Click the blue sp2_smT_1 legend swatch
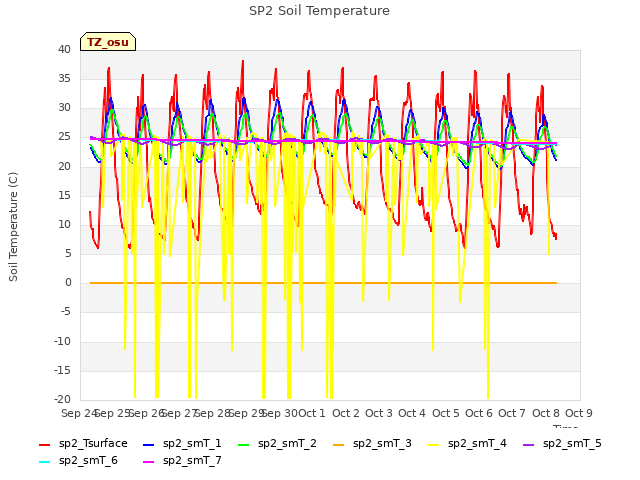Viewport: 640px width, 480px height. tap(149, 444)
